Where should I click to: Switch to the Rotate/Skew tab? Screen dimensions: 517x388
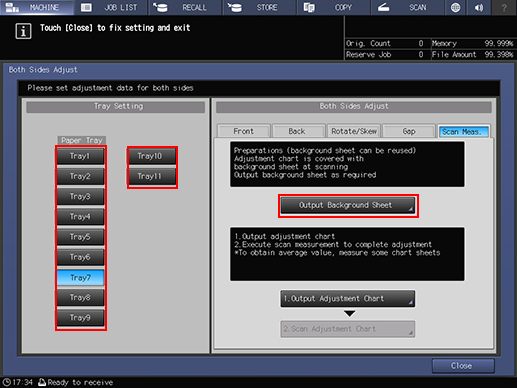pos(354,131)
